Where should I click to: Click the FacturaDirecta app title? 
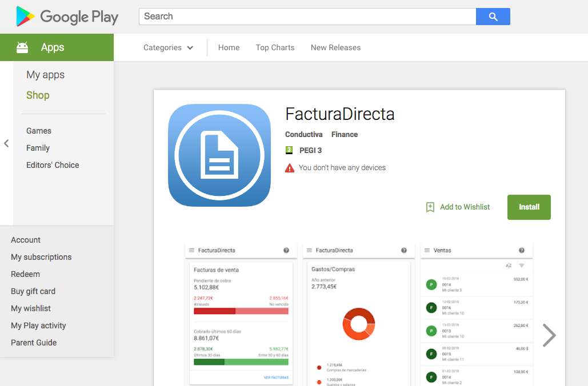point(340,114)
